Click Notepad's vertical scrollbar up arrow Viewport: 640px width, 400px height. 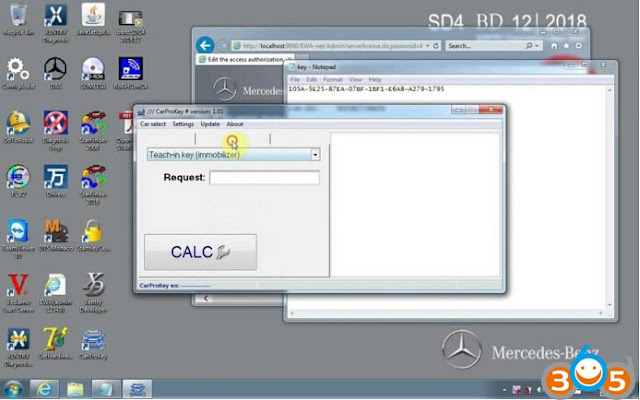tap(609, 89)
